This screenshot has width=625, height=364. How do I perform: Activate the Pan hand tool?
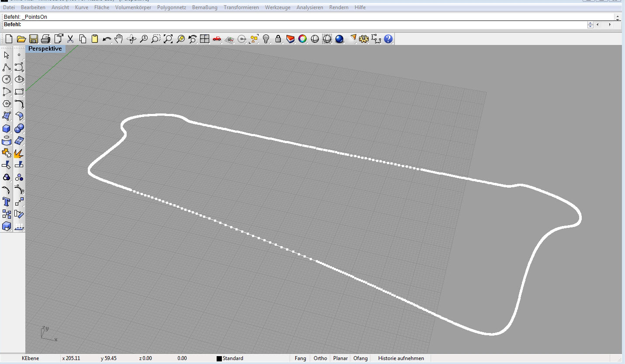pos(119,39)
